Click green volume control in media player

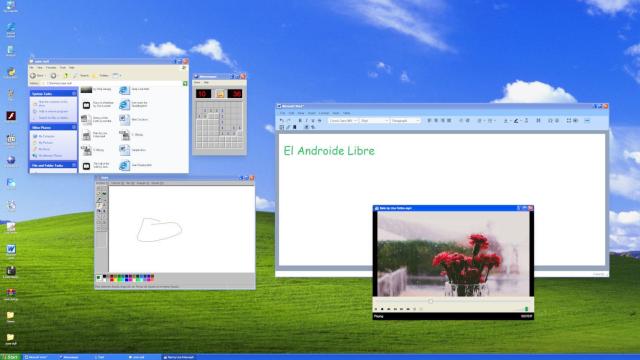point(526,309)
